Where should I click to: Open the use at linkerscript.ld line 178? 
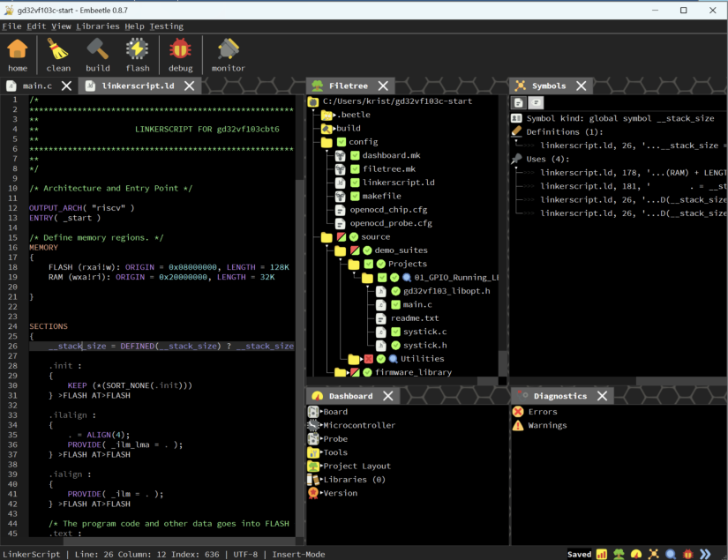tap(618, 172)
